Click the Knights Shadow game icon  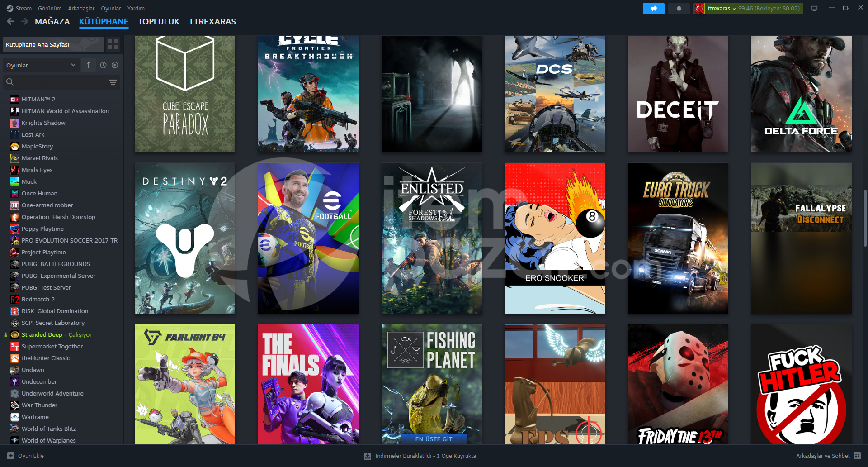tap(15, 123)
